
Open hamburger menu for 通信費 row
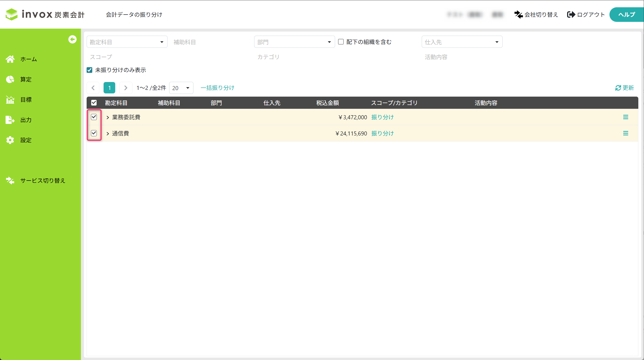[625, 133]
